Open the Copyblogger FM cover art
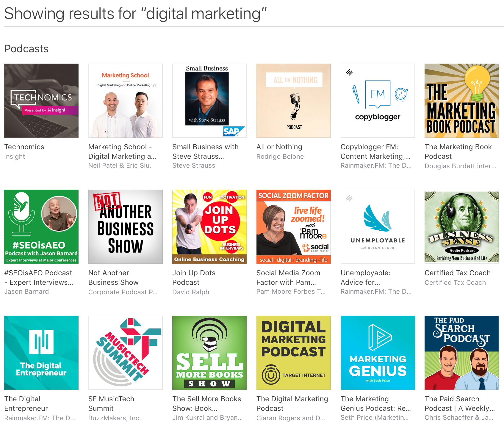 378,101
